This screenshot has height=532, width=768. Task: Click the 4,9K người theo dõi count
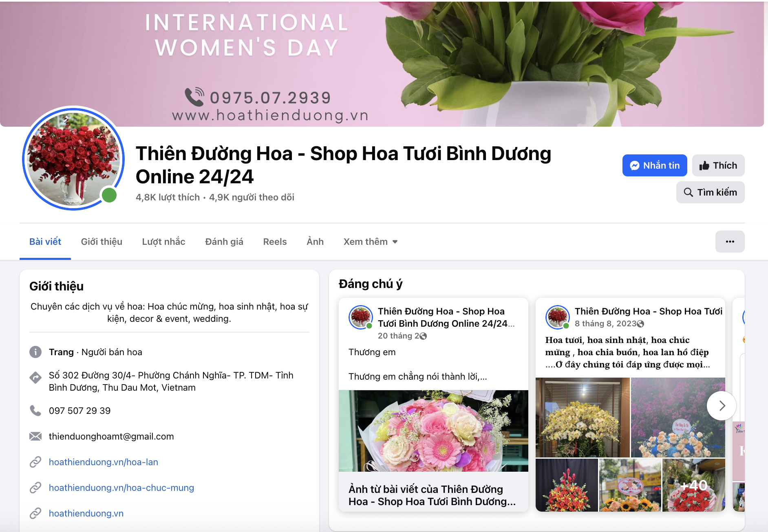pyautogui.click(x=252, y=197)
